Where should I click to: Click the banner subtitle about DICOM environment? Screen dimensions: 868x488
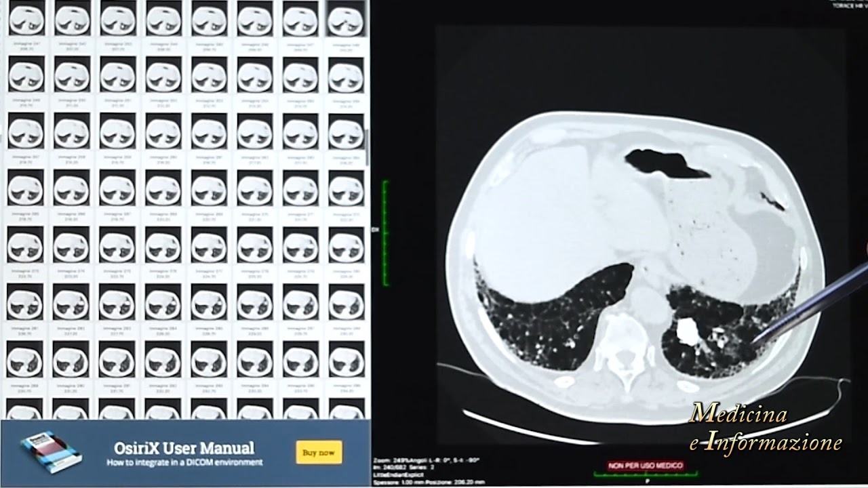(184, 463)
